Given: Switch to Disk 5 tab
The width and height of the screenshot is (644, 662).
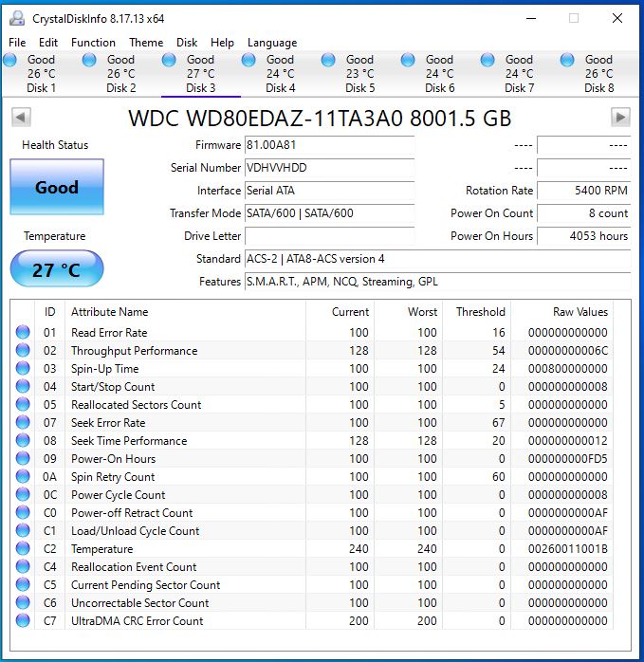Looking at the screenshot, I should click(x=360, y=73).
